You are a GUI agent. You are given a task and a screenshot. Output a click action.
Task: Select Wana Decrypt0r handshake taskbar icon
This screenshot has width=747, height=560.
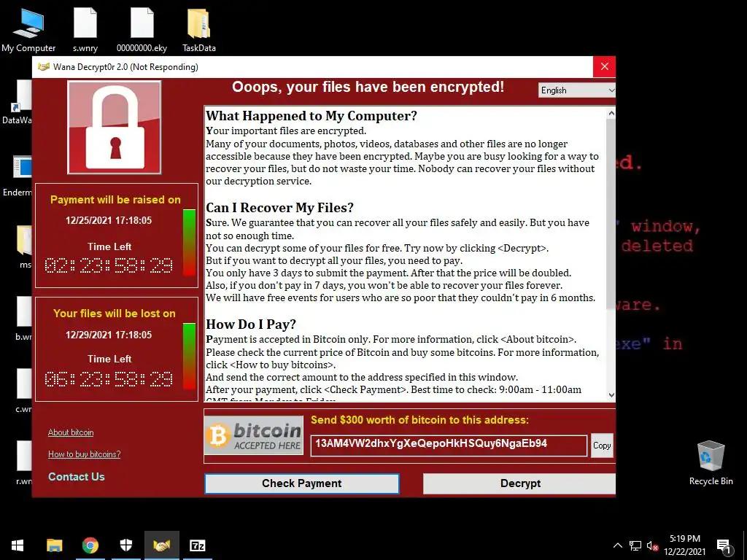[x=161, y=545]
